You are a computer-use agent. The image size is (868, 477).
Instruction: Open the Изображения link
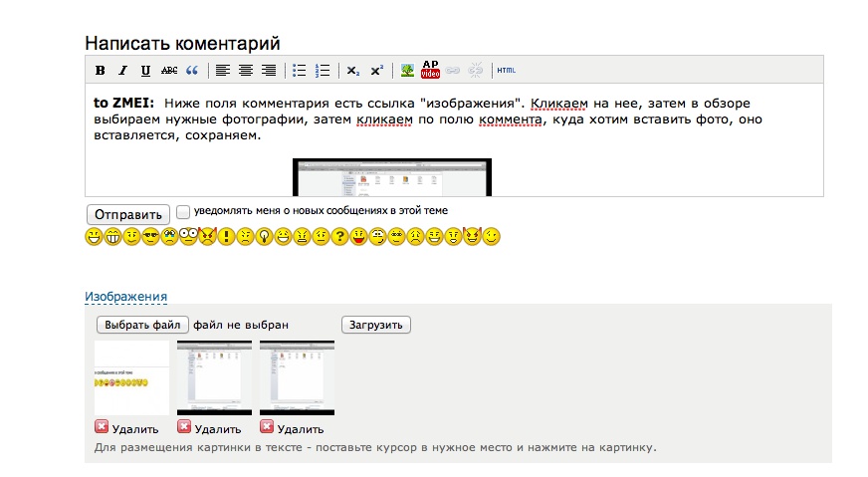125,297
